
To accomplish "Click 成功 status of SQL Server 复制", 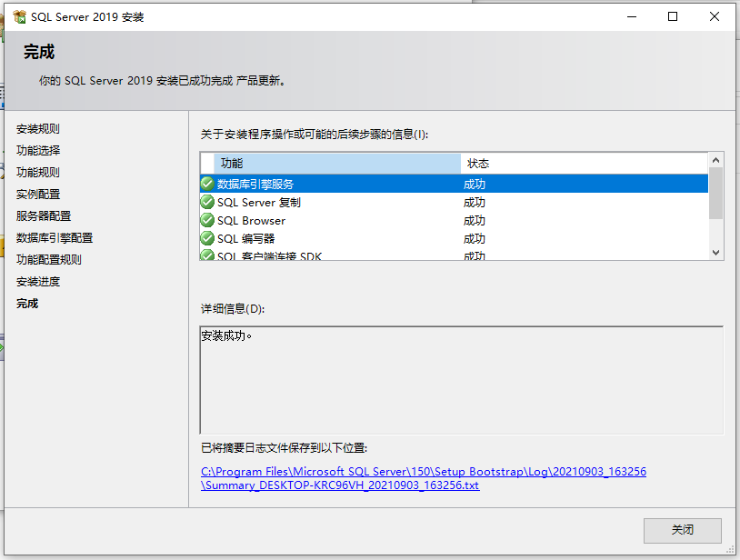I will (x=475, y=203).
